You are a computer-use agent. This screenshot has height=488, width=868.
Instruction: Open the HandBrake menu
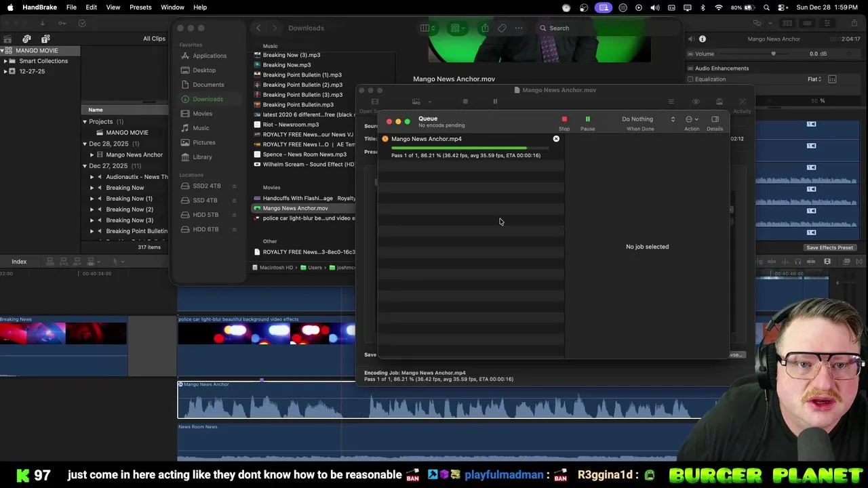pyautogui.click(x=39, y=7)
